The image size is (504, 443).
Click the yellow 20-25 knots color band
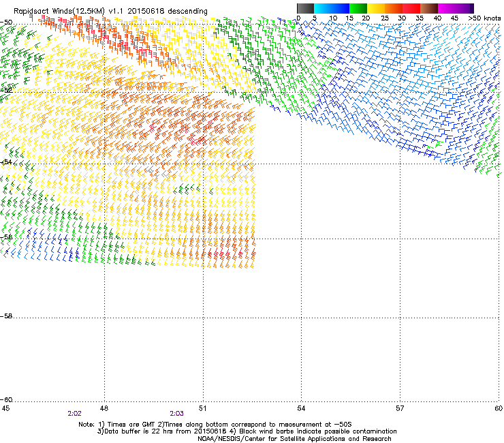376,8
